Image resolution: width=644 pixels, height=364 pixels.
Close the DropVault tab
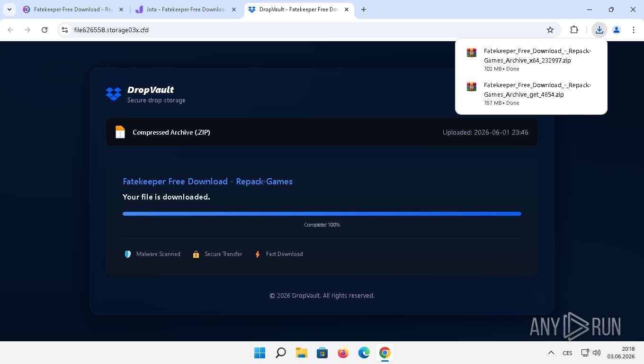tap(347, 9)
